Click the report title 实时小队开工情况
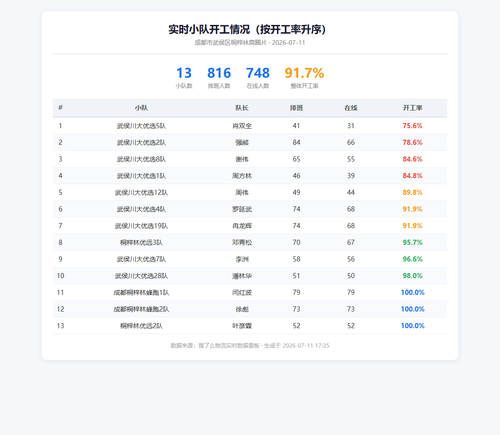Viewport: 500px width, 435px height. click(x=209, y=29)
